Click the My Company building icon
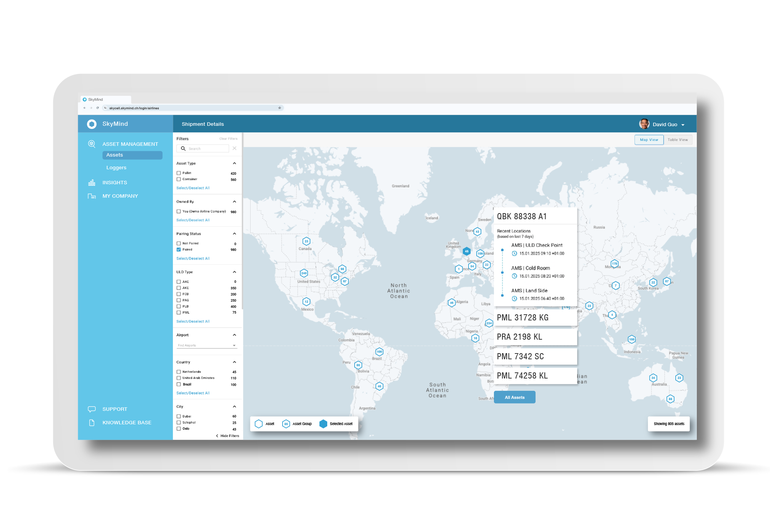Viewport: 770px width, 532px height. (x=92, y=196)
